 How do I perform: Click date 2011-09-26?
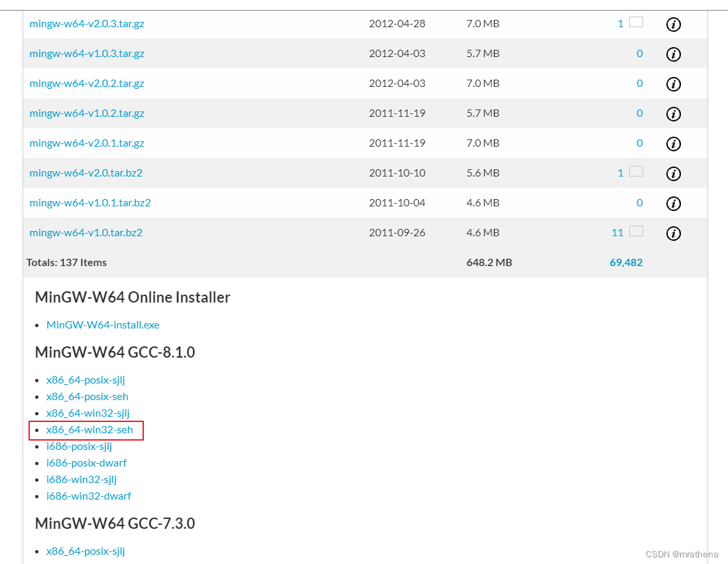coord(397,232)
